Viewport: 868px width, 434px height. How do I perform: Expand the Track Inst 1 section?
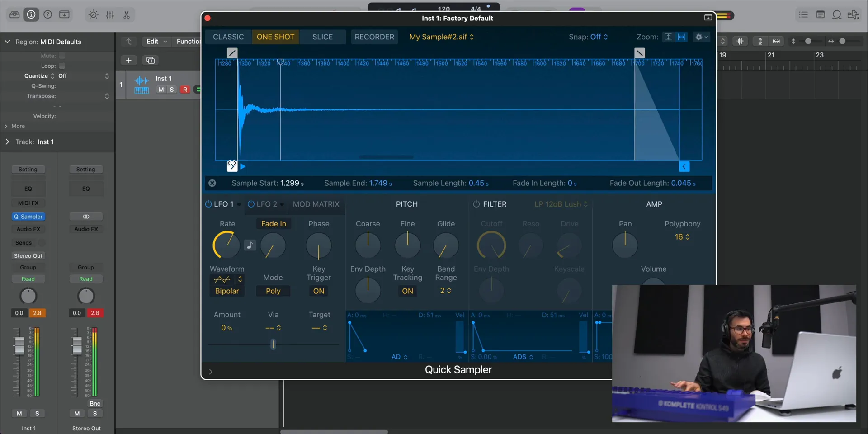coord(7,142)
